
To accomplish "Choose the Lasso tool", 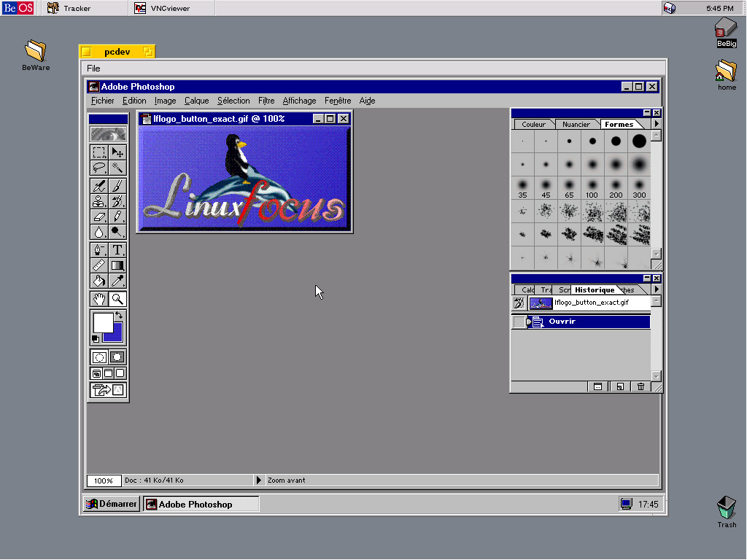I will point(98,168).
